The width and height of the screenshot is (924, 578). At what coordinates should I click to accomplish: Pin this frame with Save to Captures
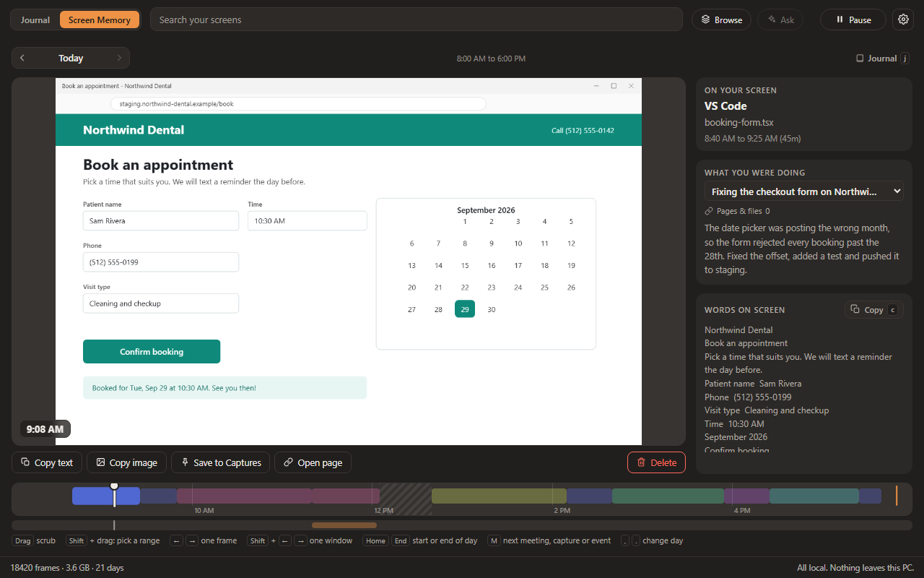[x=221, y=462]
